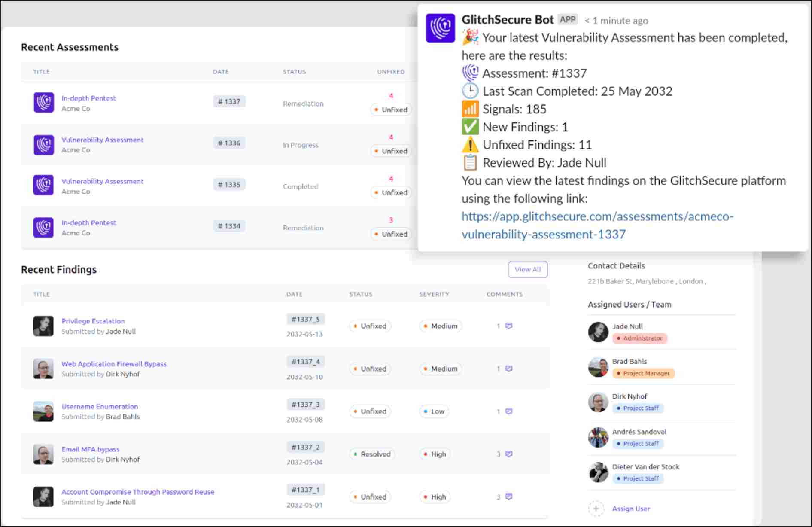
Task: Click the High severity pill on Email MFA bypass
Action: coord(435,454)
